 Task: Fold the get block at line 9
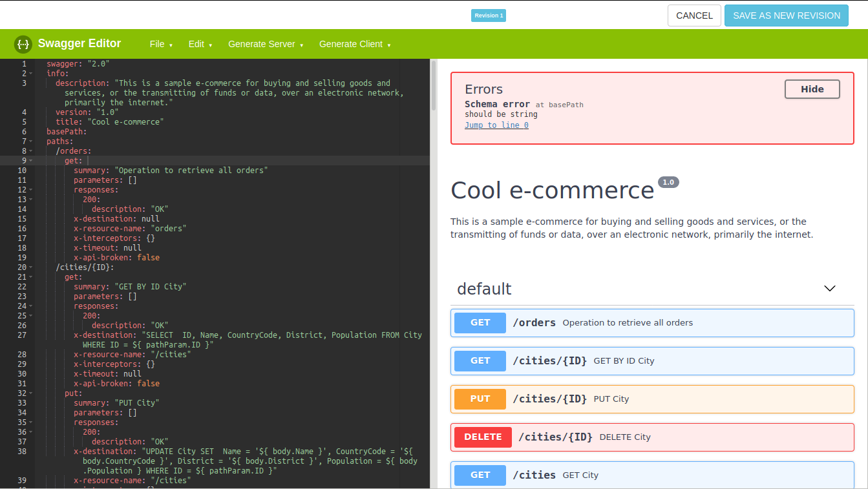(31, 160)
